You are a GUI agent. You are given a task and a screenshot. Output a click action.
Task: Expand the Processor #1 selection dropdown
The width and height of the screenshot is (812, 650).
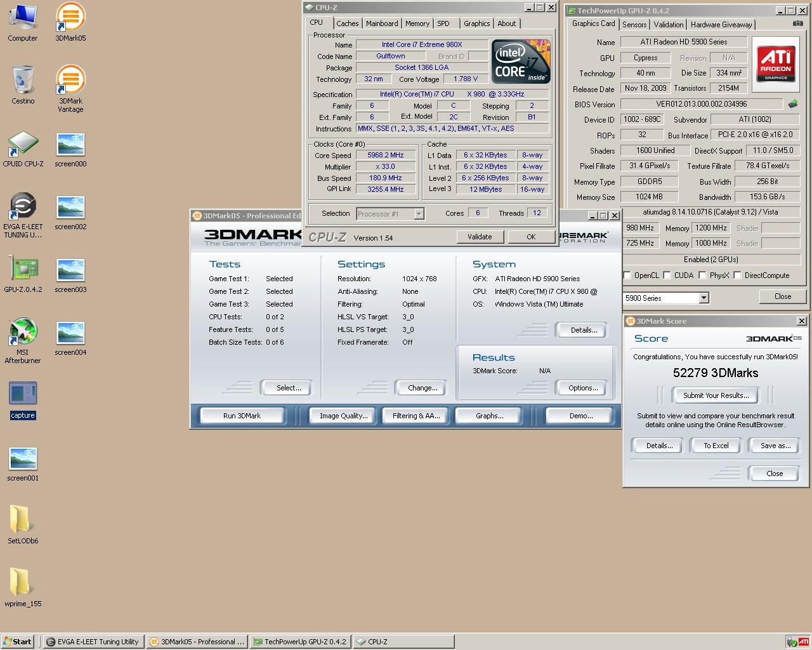tap(419, 214)
